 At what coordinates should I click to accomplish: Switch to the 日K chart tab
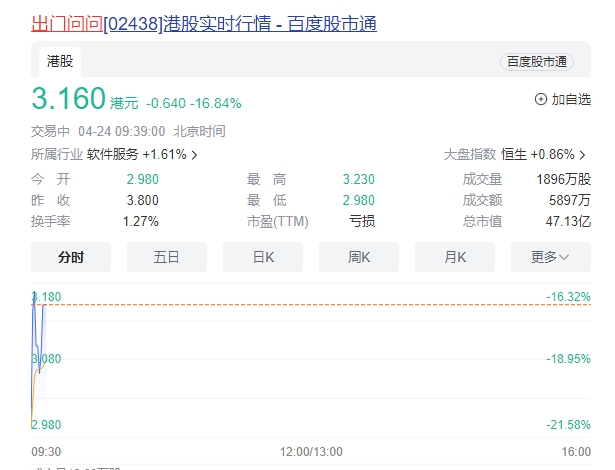click(263, 257)
